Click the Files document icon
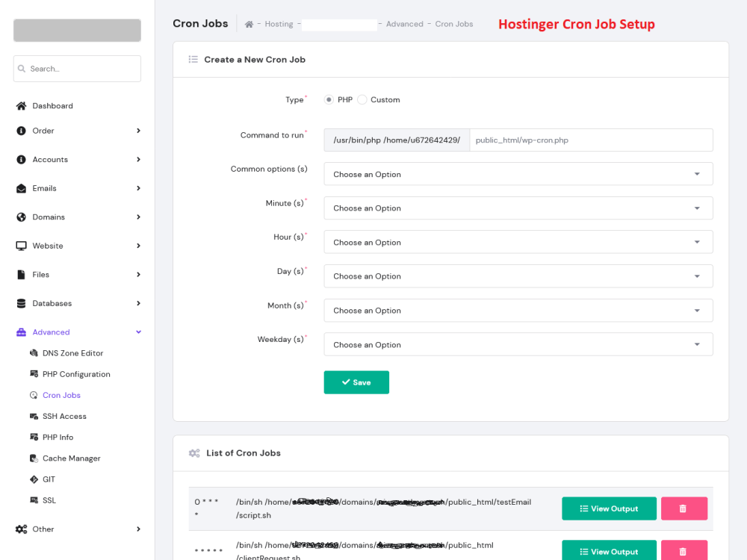The width and height of the screenshot is (747, 560). pyautogui.click(x=21, y=274)
